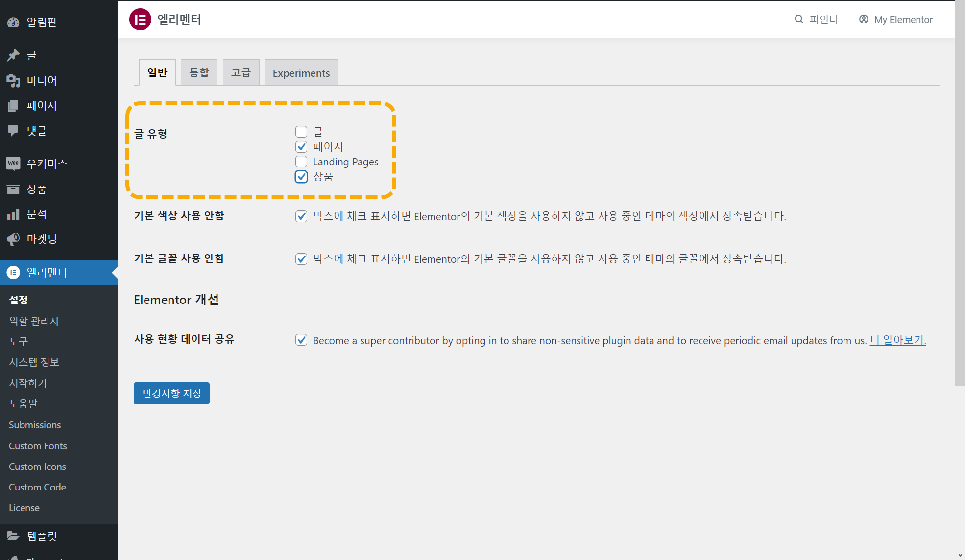Select the 분석 analytics icon

(13, 214)
